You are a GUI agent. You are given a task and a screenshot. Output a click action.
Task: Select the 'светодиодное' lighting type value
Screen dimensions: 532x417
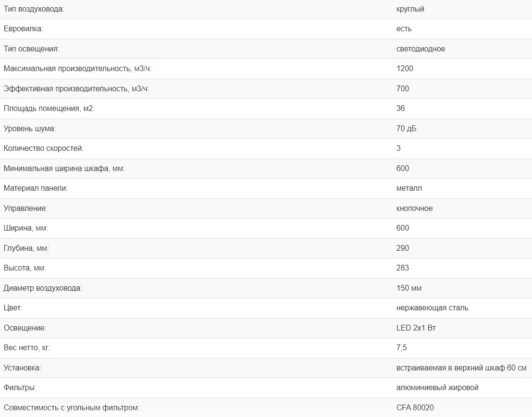click(x=421, y=49)
